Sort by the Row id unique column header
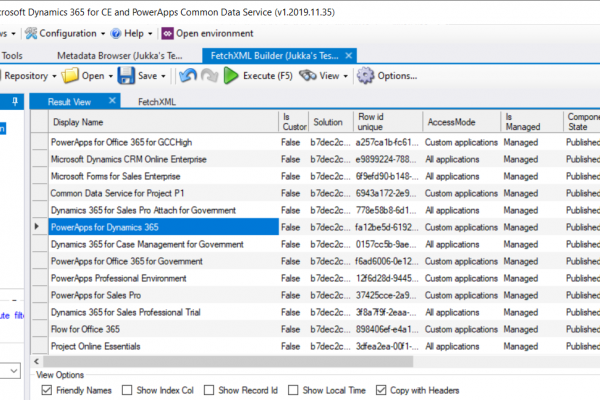Viewport: 600px width, 400px height. click(x=388, y=122)
